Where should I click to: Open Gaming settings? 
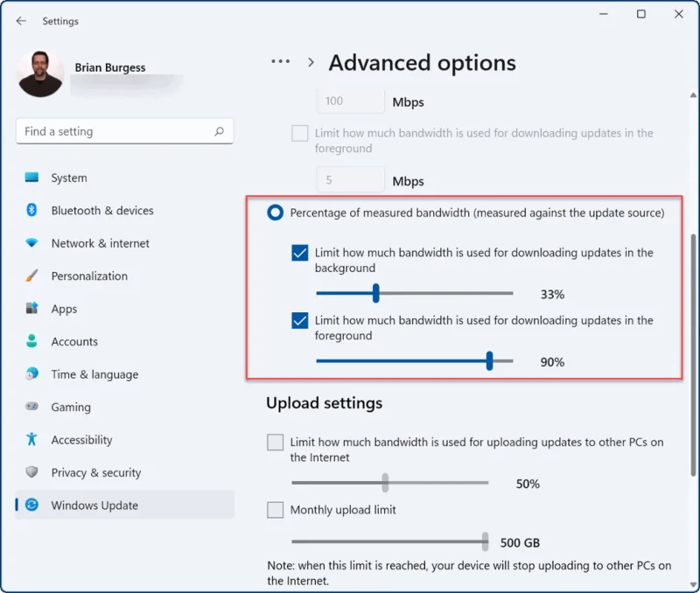click(125, 407)
